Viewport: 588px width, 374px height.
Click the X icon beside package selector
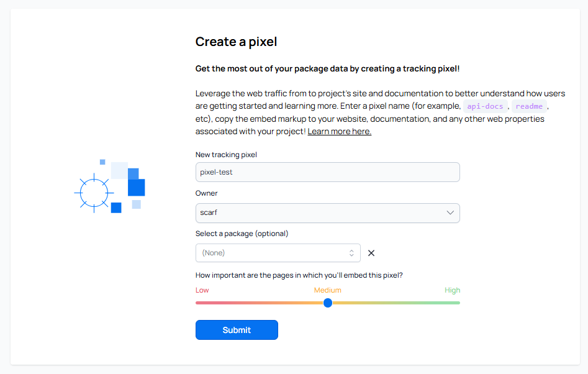click(371, 253)
